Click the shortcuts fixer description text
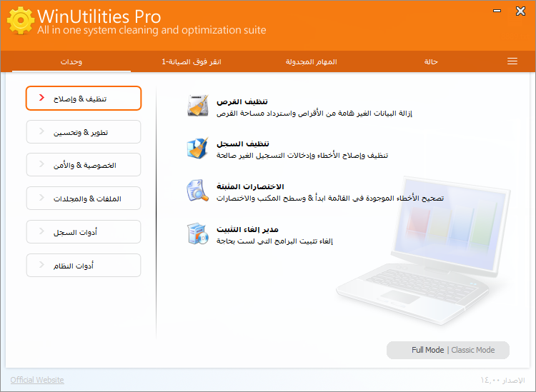Viewport: 536px width, 392px height. click(330, 198)
